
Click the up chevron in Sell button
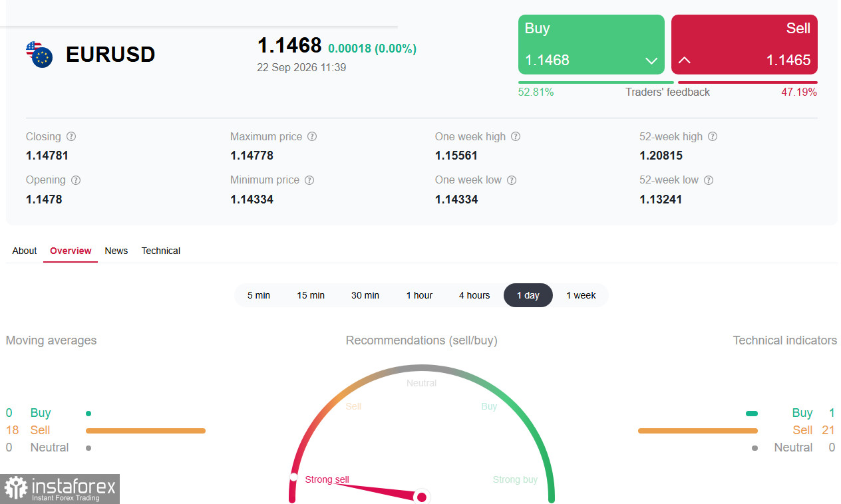tap(684, 61)
